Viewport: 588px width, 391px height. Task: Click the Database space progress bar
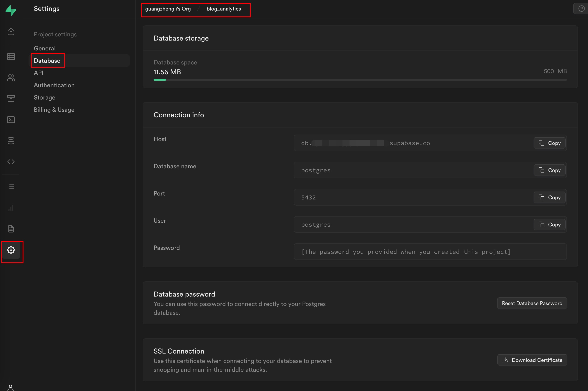pyautogui.click(x=360, y=80)
